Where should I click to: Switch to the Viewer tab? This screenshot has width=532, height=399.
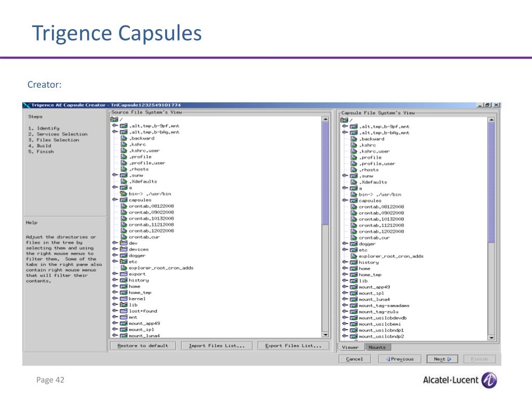click(351, 347)
